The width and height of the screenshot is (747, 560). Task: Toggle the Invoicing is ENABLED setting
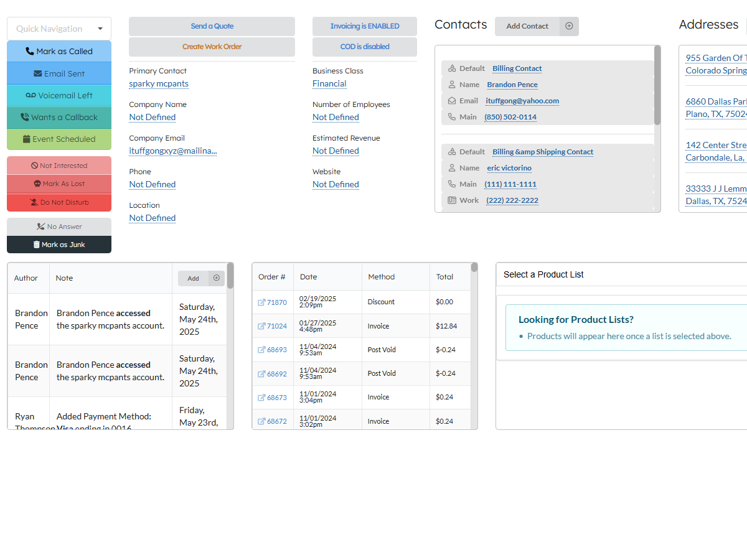point(365,26)
